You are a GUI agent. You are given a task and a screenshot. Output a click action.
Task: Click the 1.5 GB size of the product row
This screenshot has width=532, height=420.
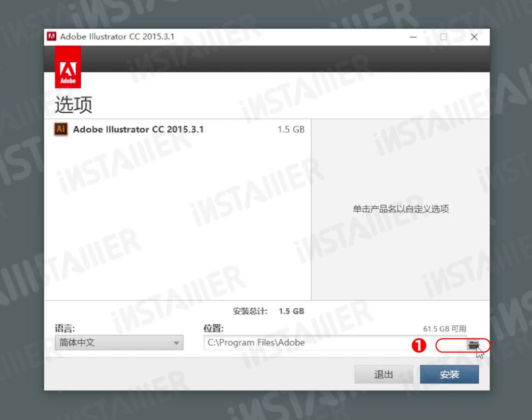[291, 129]
